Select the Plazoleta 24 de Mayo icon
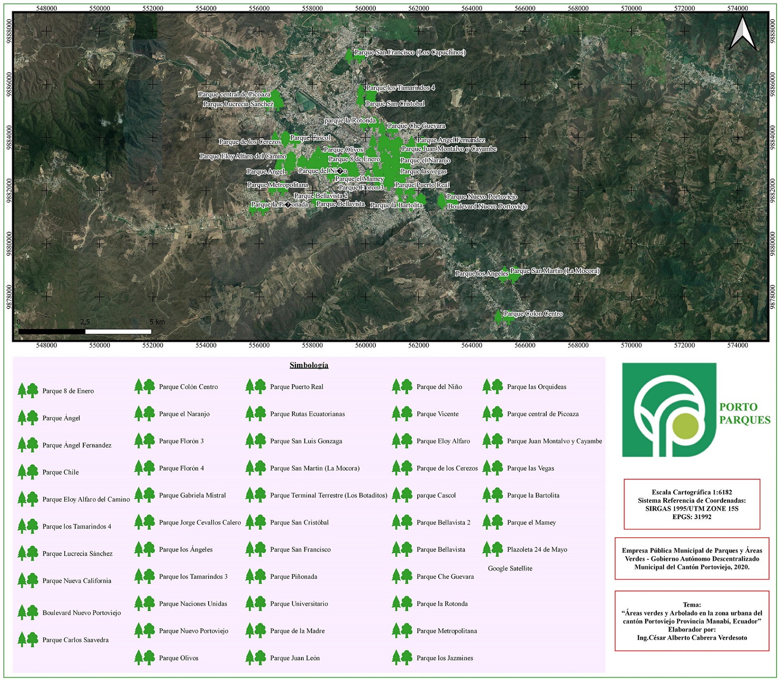 coord(492,549)
